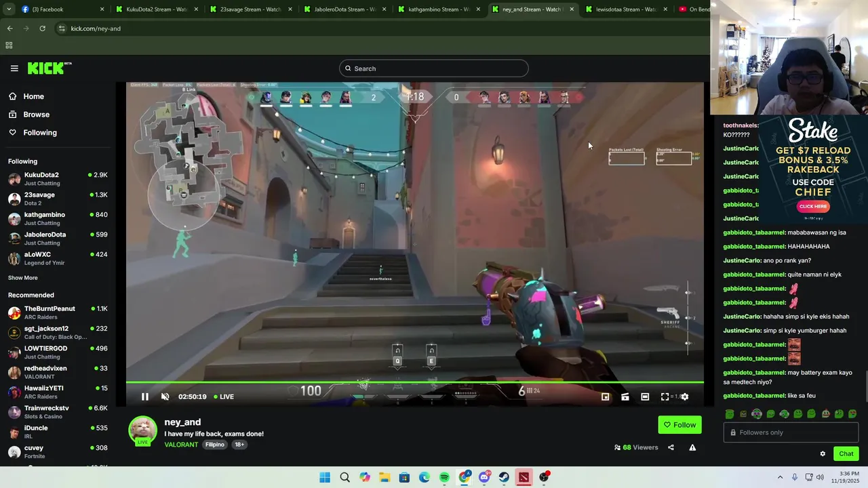Screen dimensions: 868x488
Task: Open Trainwreckstv recommended channel
Action: (x=58, y=412)
